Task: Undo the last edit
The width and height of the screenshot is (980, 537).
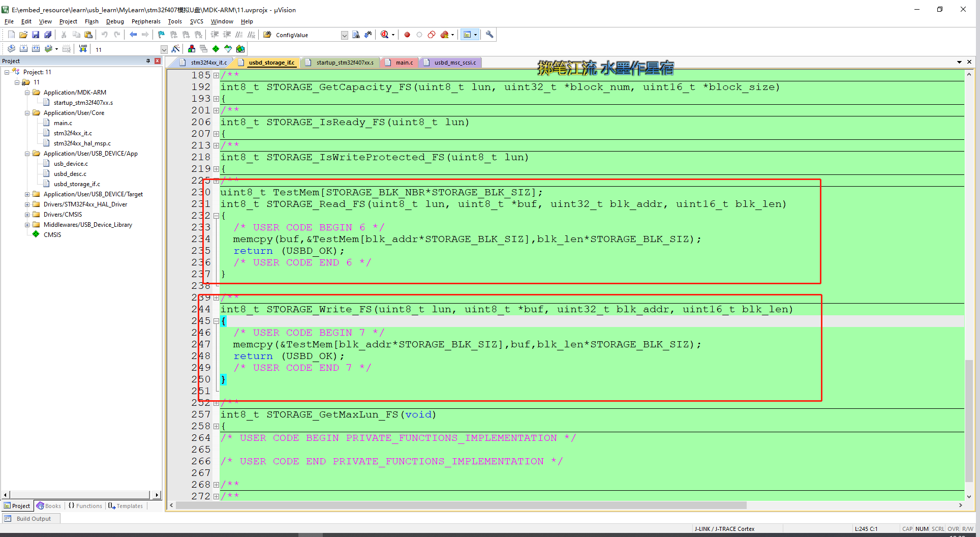Action: coord(105,34)
